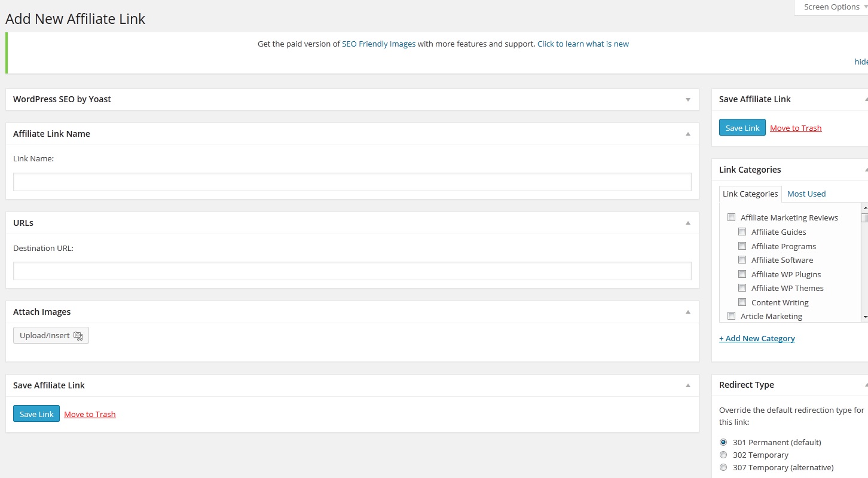Open the SEO Friendly Images link
The width and height of the screenshot is (868, 478).
click(378, 44)
